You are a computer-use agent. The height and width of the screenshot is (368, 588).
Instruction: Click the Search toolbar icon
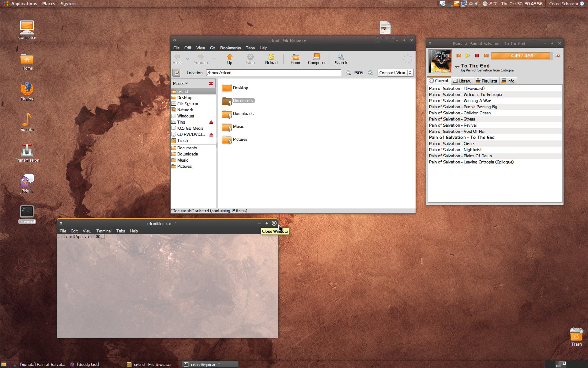341,59
